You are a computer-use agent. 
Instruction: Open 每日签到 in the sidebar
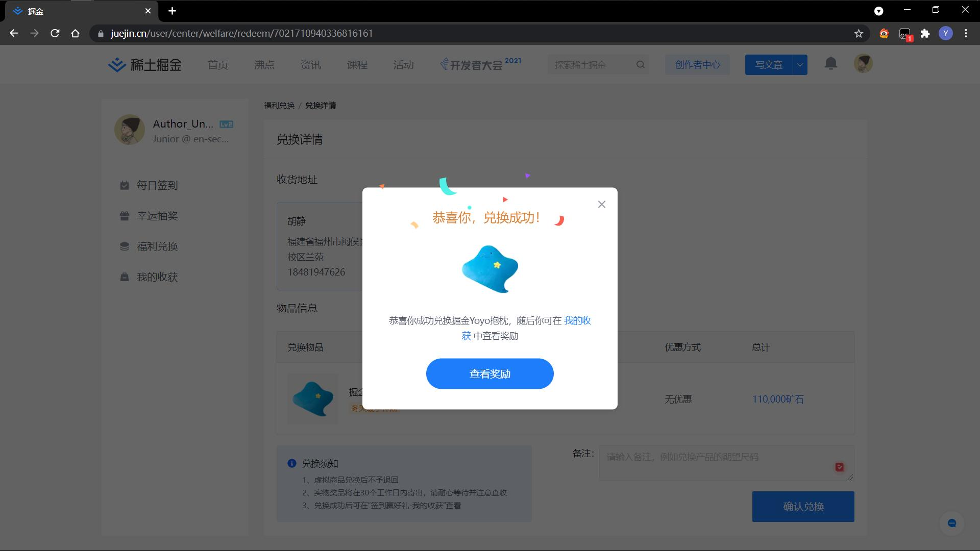tap(157, 185)
